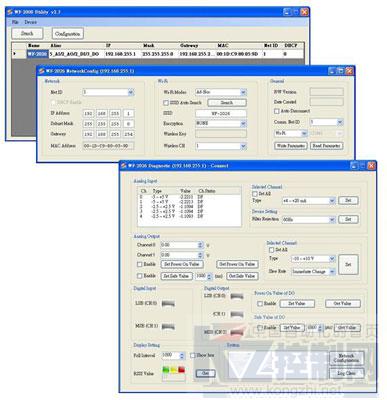
Task: Click the Write Parameter button
Action: tap(291, 146)
